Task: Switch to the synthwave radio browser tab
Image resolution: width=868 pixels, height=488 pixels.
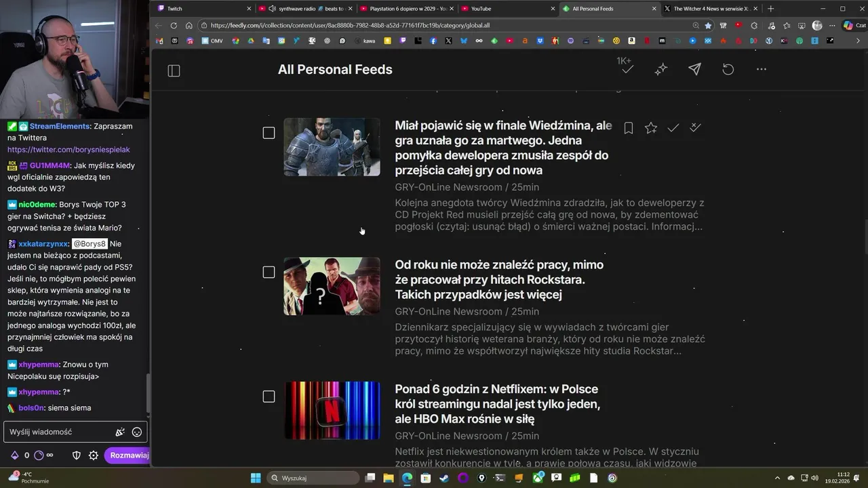Action: coord(305,9)
